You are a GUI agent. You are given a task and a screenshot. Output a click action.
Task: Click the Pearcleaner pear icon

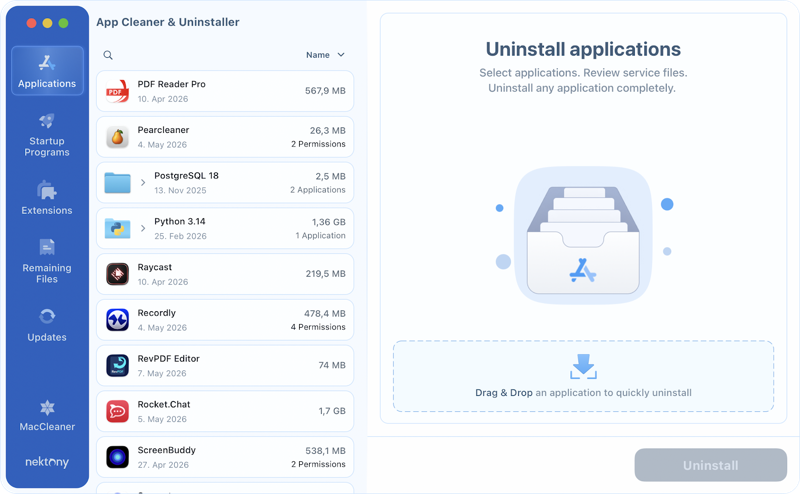pyautogui.click(x=117, y=137)
